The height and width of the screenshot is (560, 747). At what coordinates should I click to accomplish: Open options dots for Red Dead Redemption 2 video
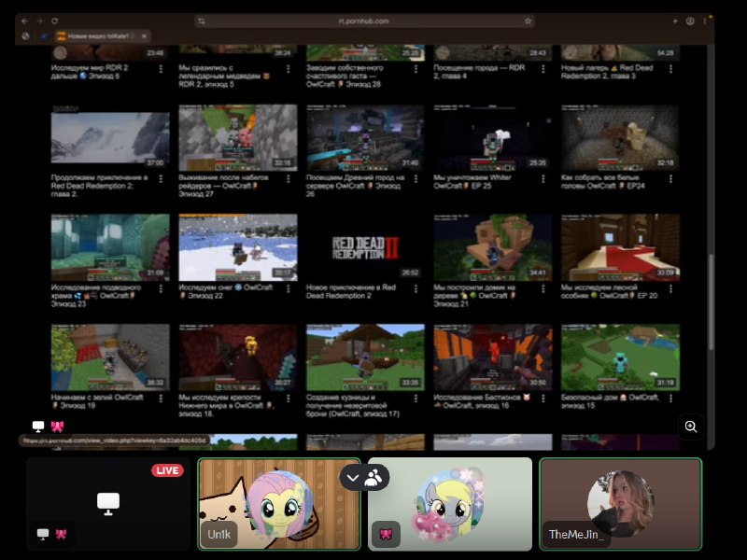click(416, 288)
